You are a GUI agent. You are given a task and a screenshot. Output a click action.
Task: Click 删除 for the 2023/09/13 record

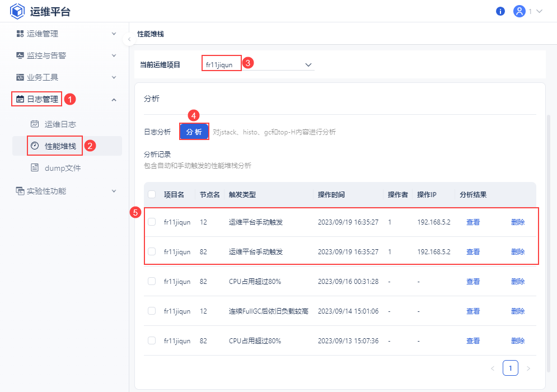518,341
